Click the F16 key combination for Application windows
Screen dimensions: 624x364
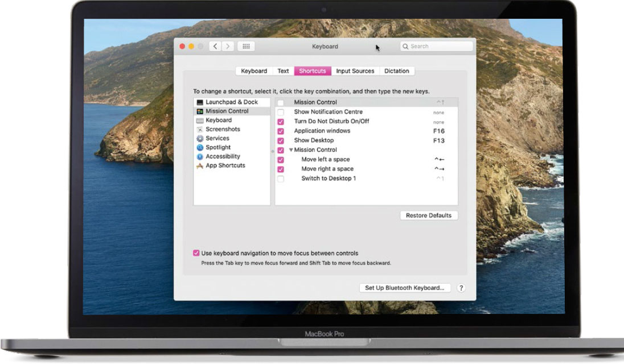pyautogui.click(x=438, y=131)
